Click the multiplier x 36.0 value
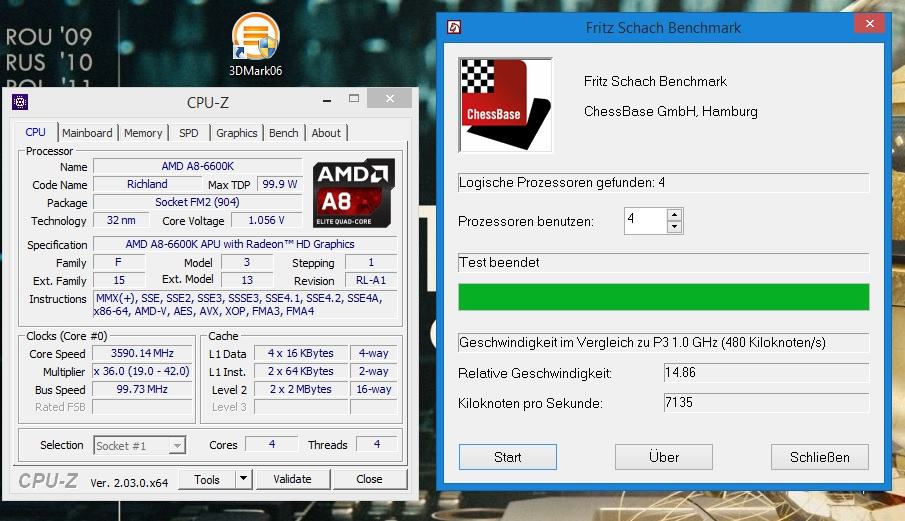905x521 pixels. click(142, 371)
